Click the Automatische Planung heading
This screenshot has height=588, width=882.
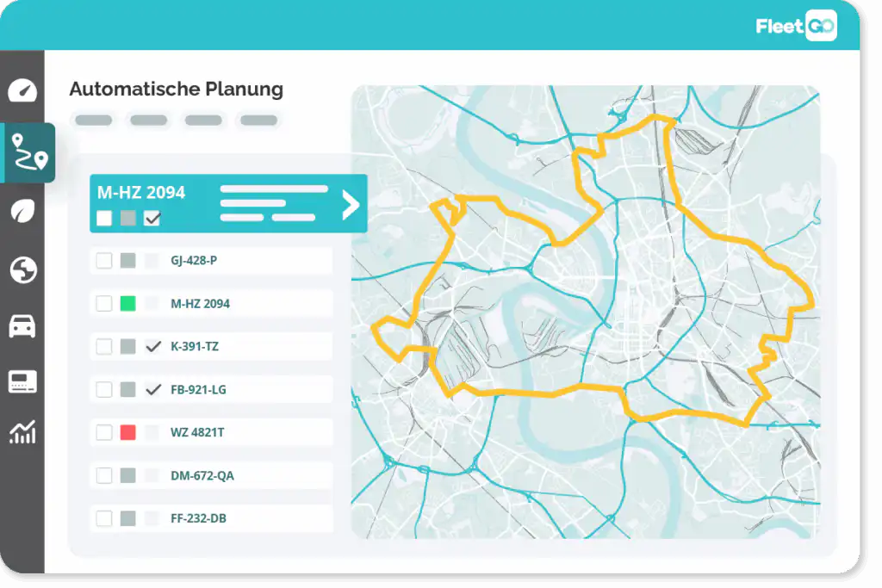coord(176,89)
